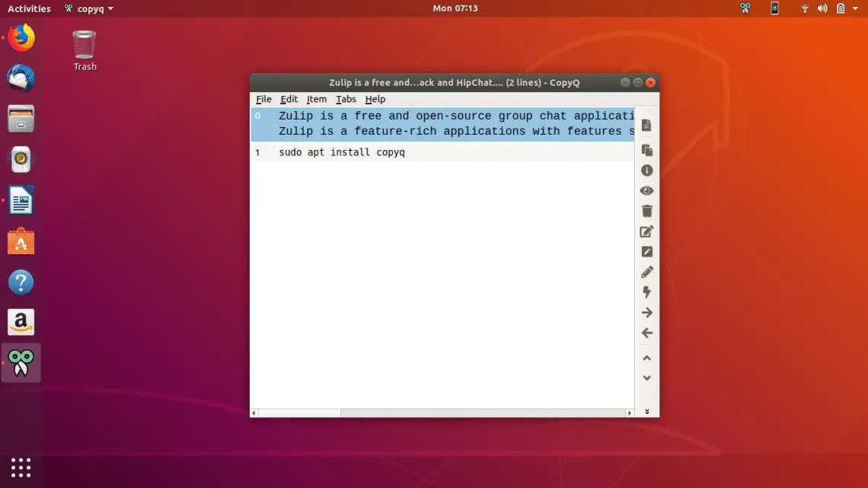868x488 pixels.
Task: Click the paste items clipboard icon
Action: pos(646,150)
